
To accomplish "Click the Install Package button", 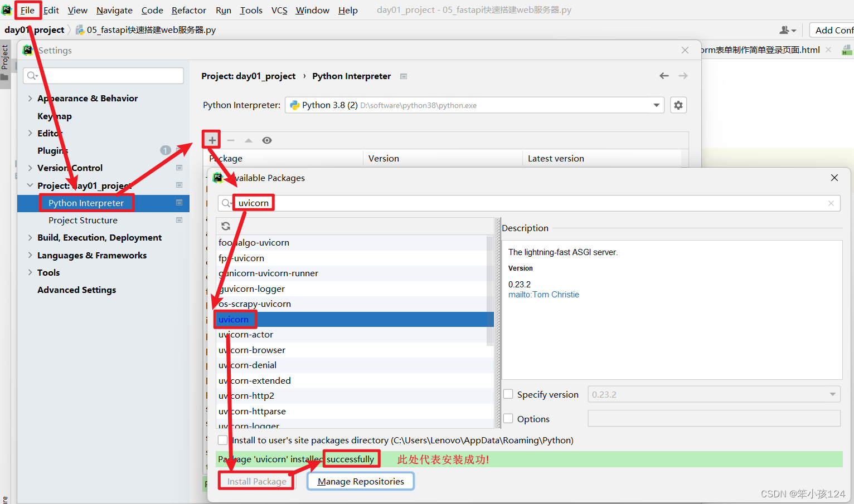I will coord(256,481).
